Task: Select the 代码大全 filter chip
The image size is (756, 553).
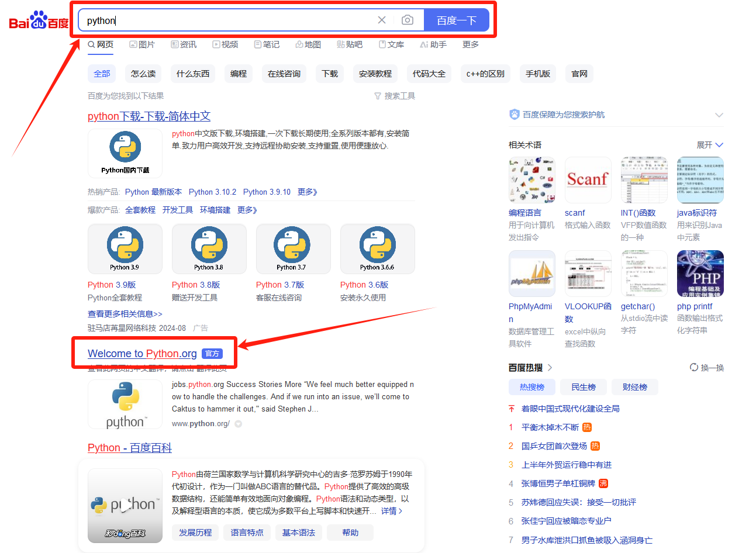Action: 429,74
